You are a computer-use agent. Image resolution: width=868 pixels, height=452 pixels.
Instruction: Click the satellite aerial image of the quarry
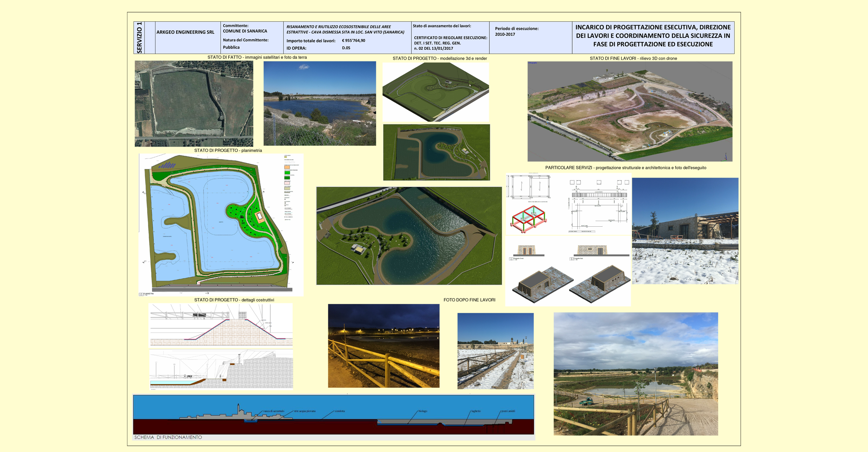click(x=194, y=104)
